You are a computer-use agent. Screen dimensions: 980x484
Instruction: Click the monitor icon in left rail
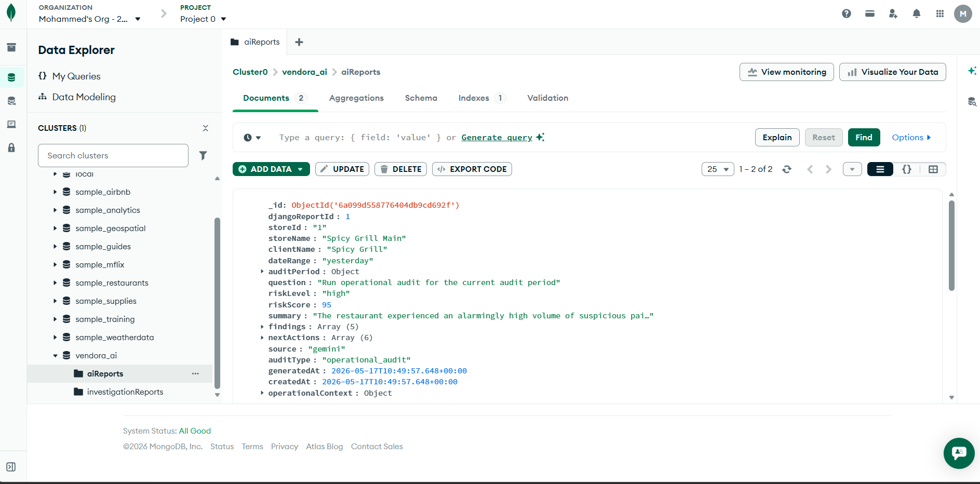pyautogui.click(x=11, y=124)
